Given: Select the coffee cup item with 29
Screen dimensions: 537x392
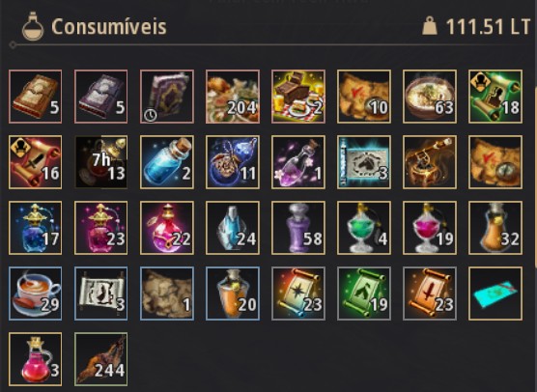Looking at the screenshot, I should click(36, 294).
